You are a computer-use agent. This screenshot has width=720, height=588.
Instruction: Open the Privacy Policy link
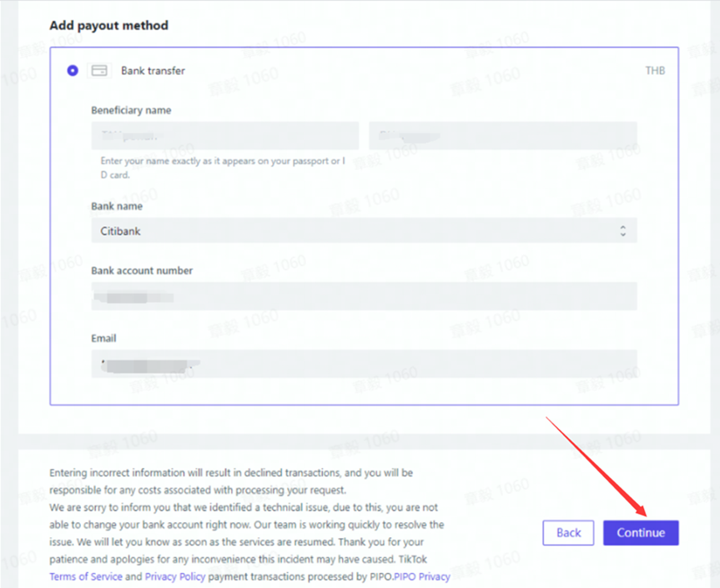(175, 576)
